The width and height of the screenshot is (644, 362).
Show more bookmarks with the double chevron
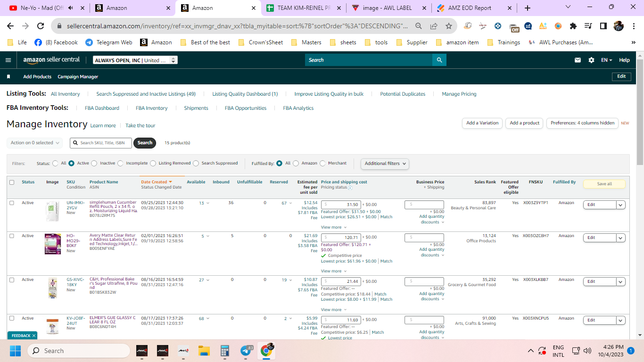point(634,42)
